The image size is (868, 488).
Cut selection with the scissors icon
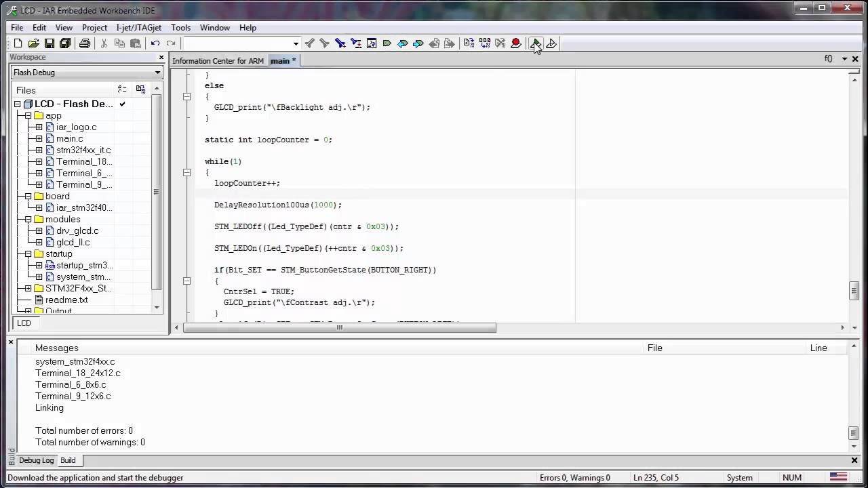(x=104, y=43)
